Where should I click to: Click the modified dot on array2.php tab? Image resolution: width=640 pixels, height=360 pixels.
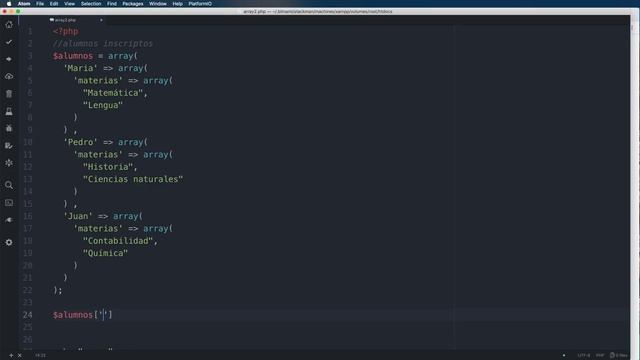[x=101, y=20]
